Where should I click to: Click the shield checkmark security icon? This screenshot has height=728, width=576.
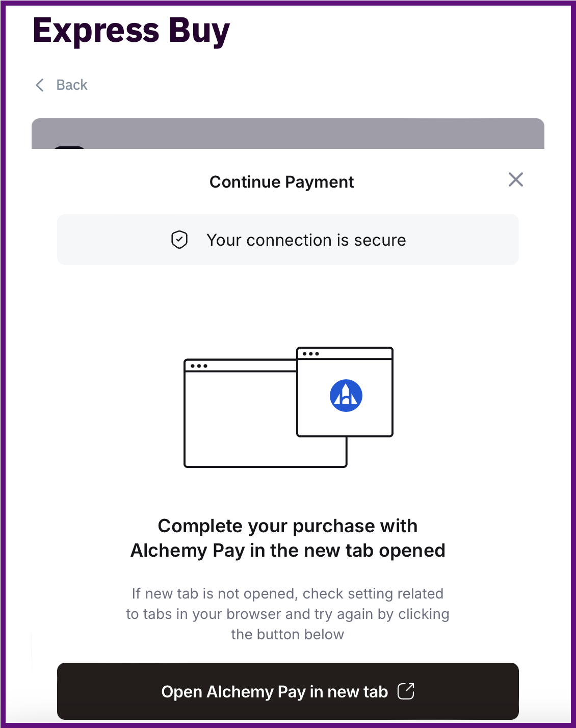point(179,240)
